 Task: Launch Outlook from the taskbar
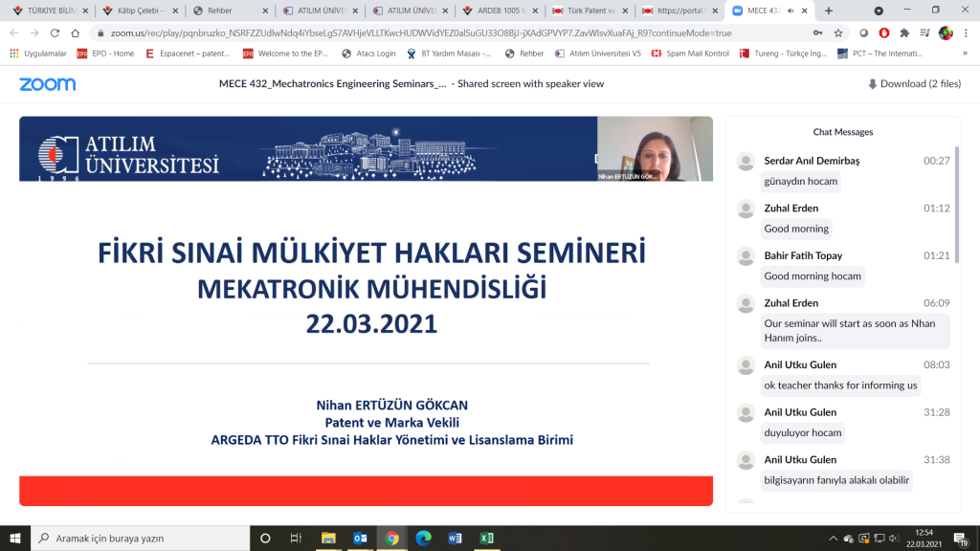click(360, 538)
